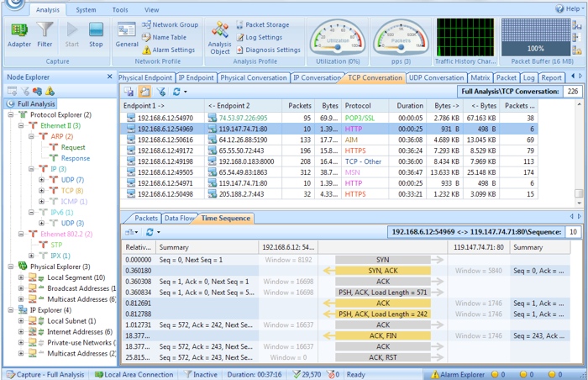The height and width of the screenshot is (380, 588).
Task: Expand the Local Segment node
Action: 21,277
